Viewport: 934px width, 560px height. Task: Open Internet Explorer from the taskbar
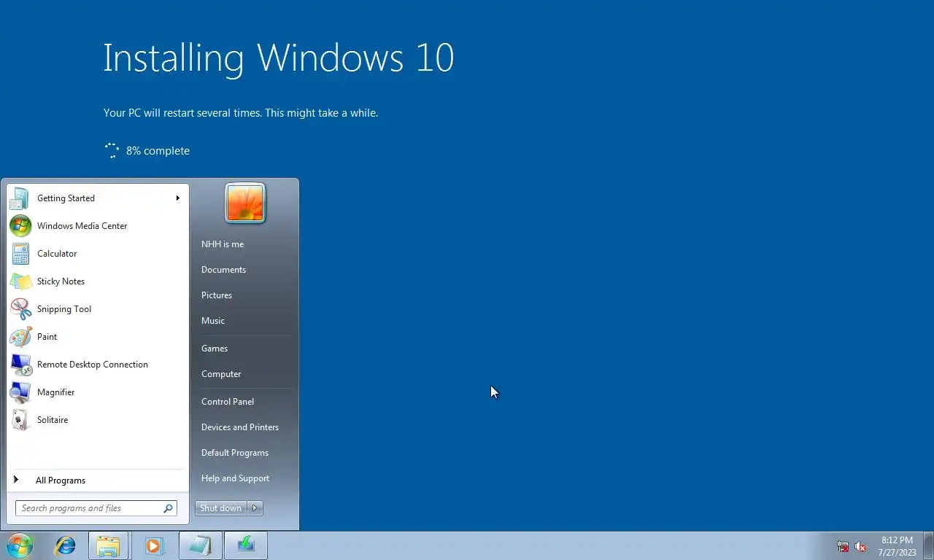(65, 545)
